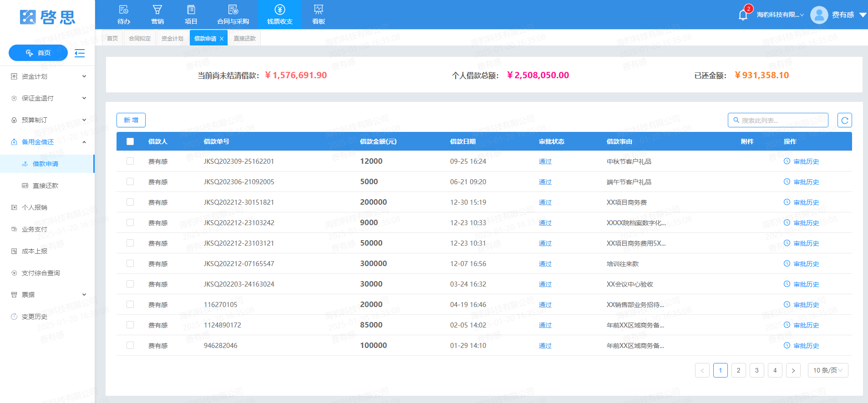Click the 预算制订 sidebar icon
Screen dimensions: 868x403
14,120
